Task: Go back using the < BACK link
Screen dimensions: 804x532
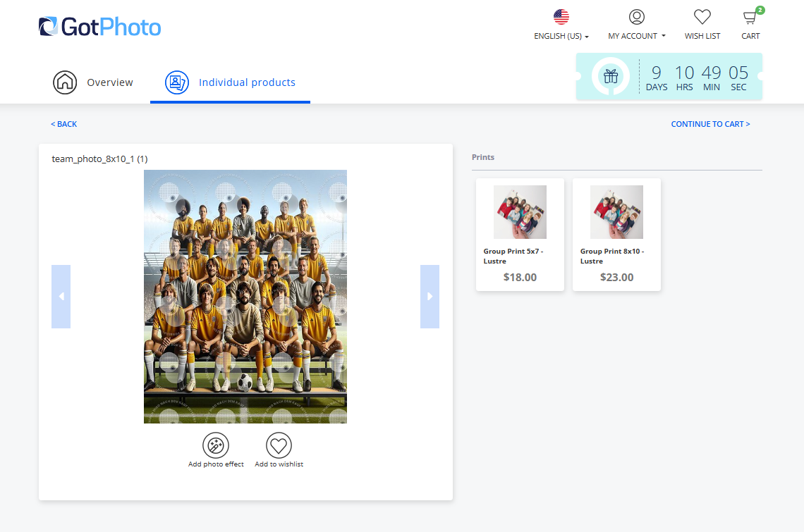Action: (63, 124)
